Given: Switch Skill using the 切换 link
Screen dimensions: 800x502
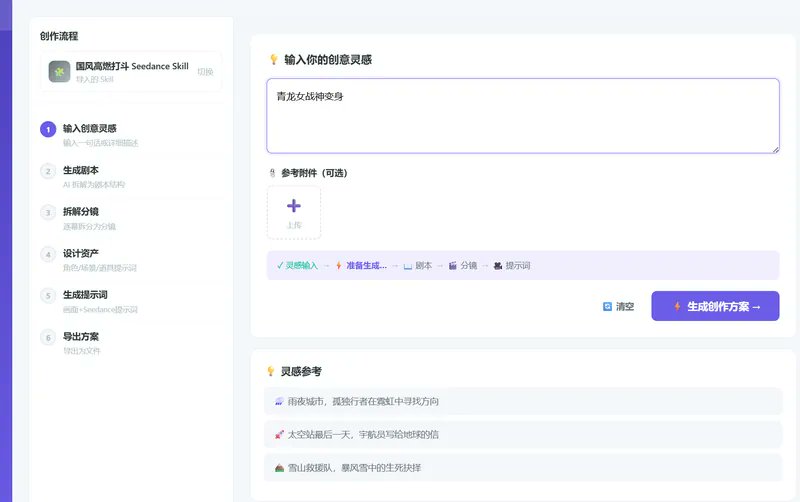Looking at the screenshot, I should (205, 72).
